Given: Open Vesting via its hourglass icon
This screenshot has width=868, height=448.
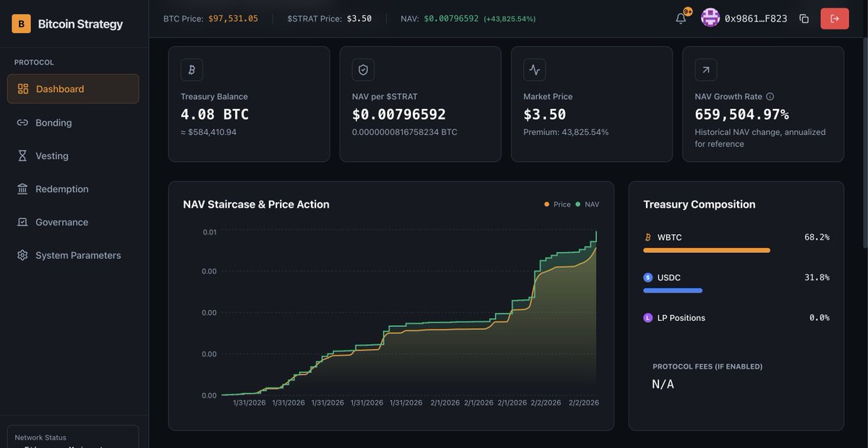Looking at the screenshot, I should 22,155.
